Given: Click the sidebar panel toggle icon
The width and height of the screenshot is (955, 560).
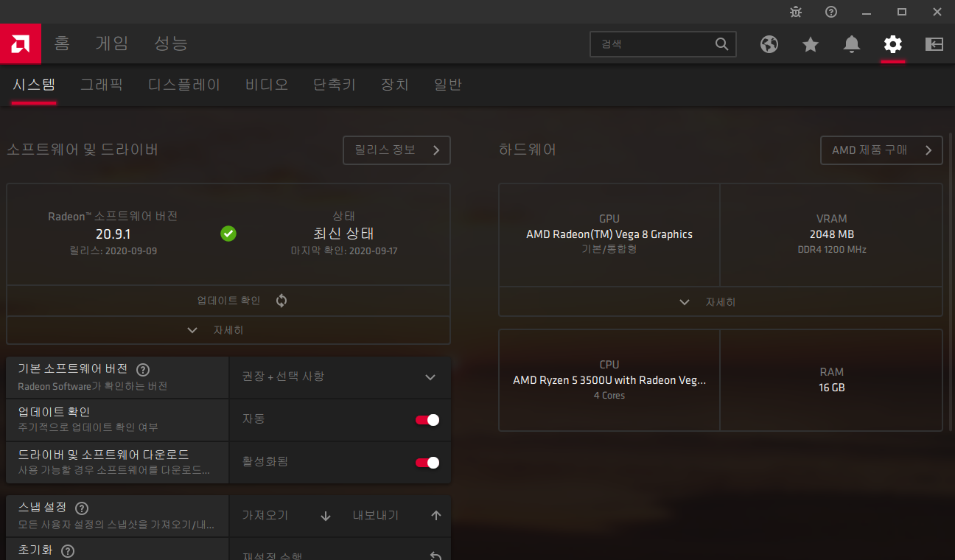Looking at the screenshot, I should [934, 44].
